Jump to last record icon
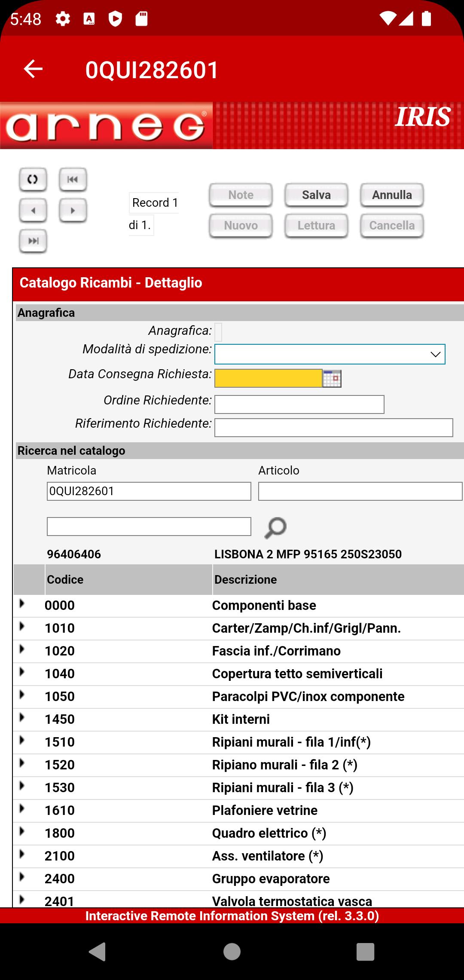 coord(33,241)
